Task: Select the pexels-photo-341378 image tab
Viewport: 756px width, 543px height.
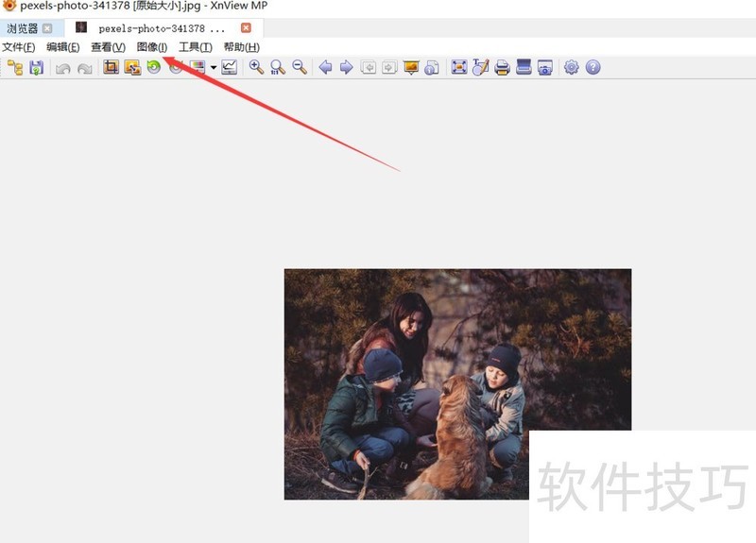Action: click(162, 28)
